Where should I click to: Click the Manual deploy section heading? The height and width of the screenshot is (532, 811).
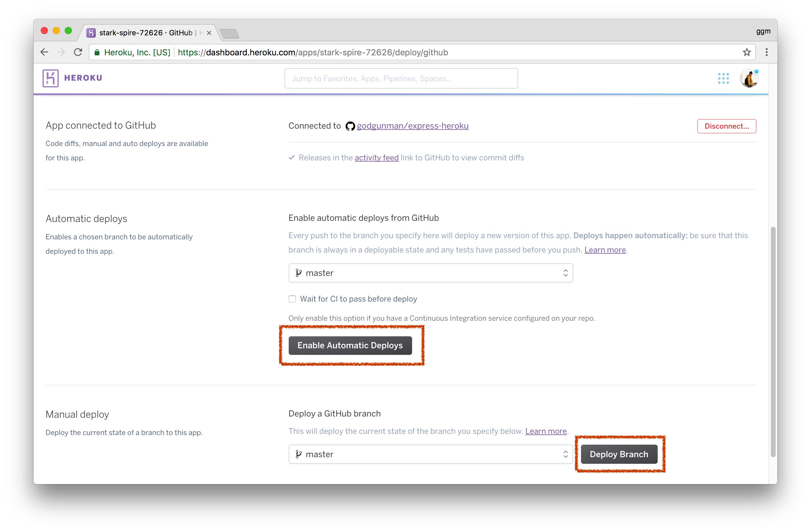point(77,415)
